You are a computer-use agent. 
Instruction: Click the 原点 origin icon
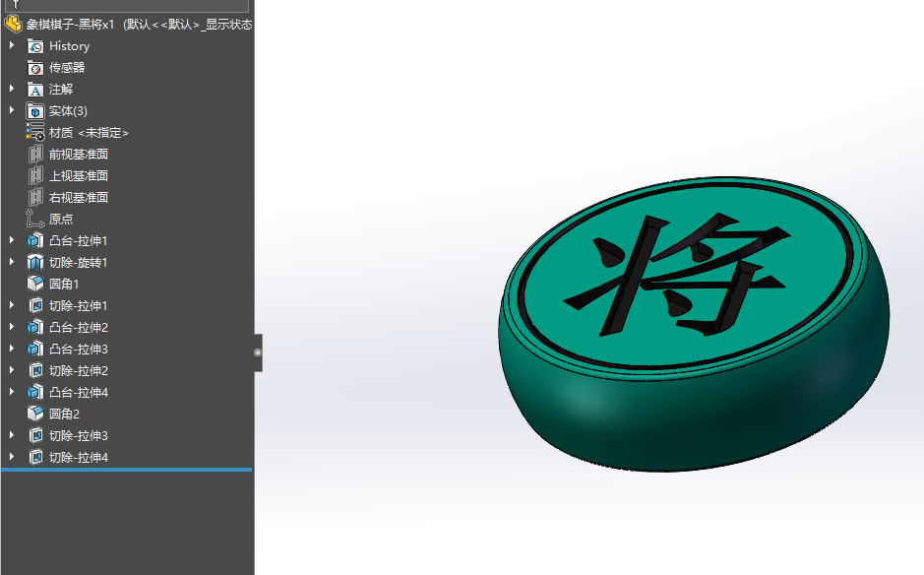(x=35, y=219)
